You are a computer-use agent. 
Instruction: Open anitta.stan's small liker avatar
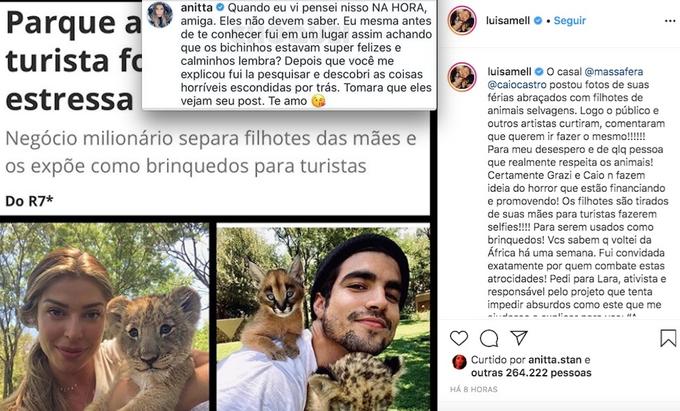[459, 362]
